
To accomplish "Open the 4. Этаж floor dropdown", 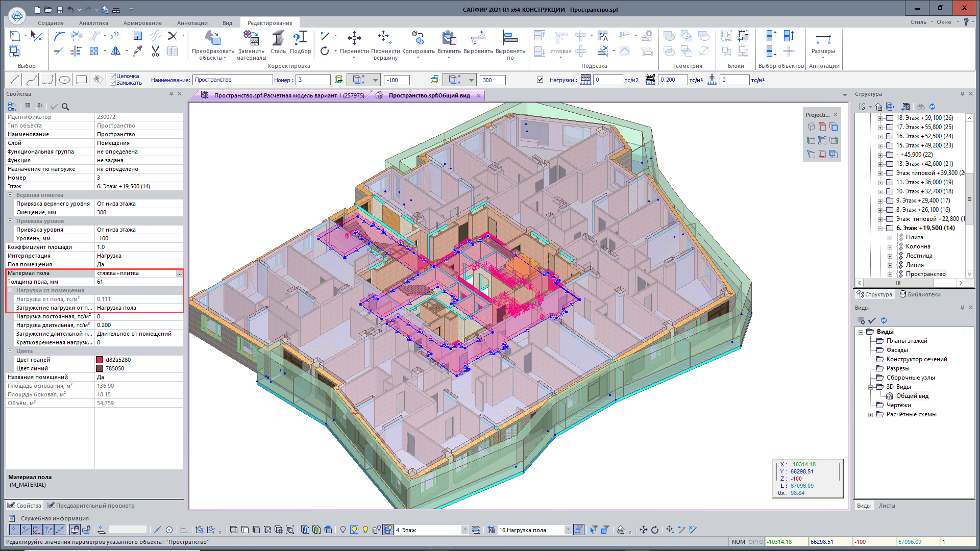I will click(x=464, y=530).
